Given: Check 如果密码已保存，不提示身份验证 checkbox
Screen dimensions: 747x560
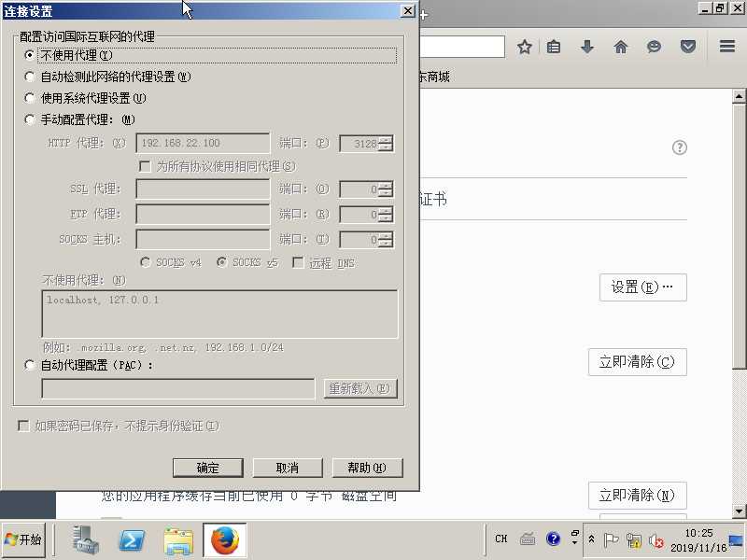Looking at the screenshot, I should 22,426.
